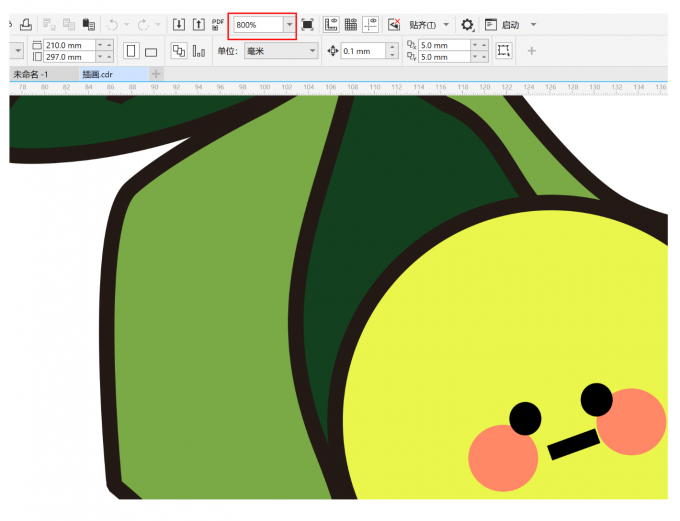The height and width of the screenshot is (521, 680).
Task: Click the Export icon
Action: coord(199,24)
